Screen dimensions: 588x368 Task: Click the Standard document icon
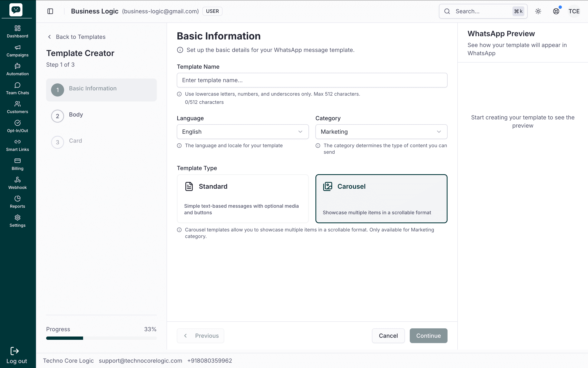pyautogui.click(x=189, y=186)
